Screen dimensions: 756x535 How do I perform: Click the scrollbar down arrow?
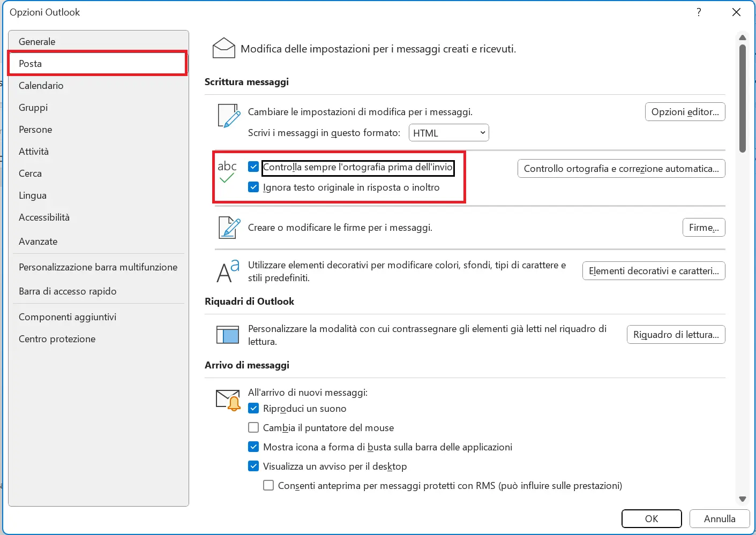(x=742, y=499)
